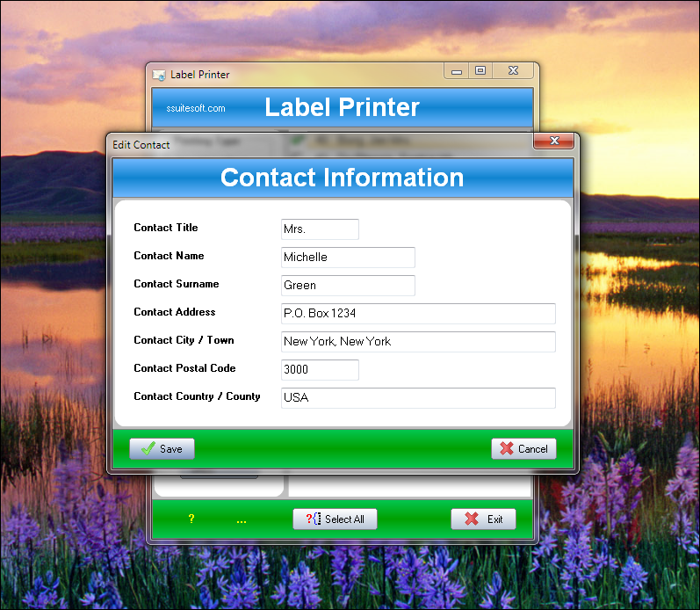Viewport: 700px width, 610px height.
Task: Maximize the Label Printer window
Action: pos(480,71)
